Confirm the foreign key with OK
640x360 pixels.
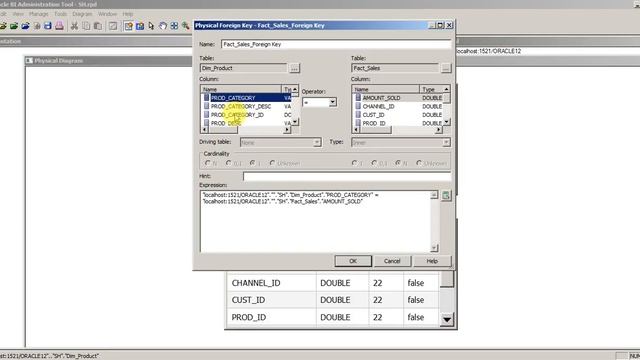tap(353, 261)
